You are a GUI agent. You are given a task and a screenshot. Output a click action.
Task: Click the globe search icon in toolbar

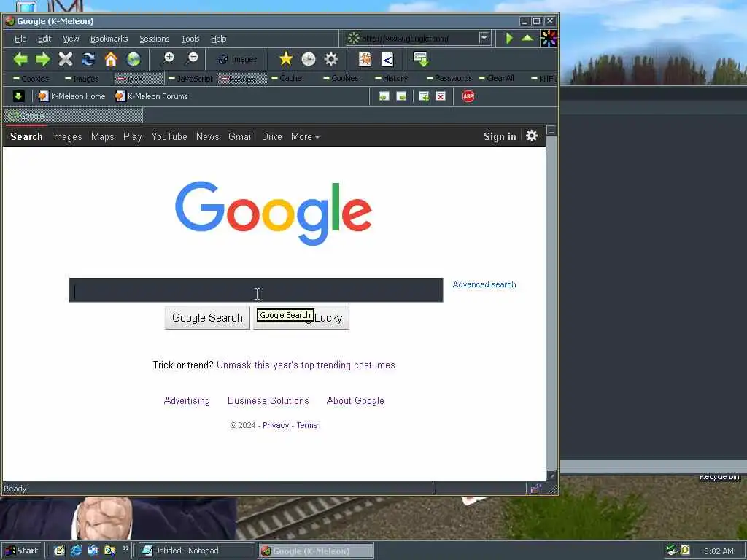pos(134,60)
